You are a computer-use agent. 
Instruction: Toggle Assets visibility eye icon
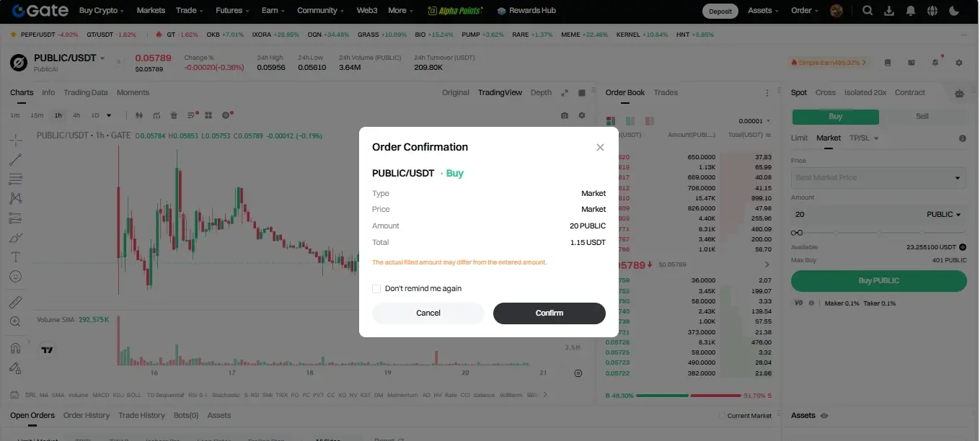[x=824, y=416]
